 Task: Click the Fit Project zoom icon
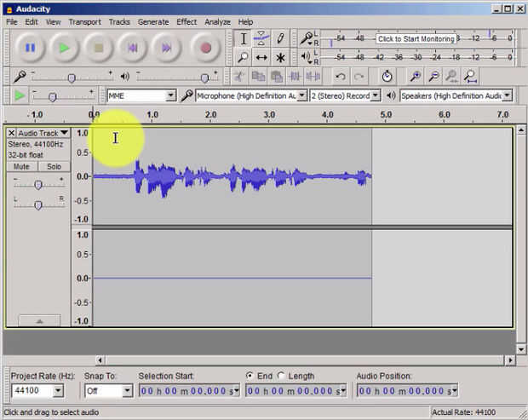pyautogui.click(x=470, y=77)
